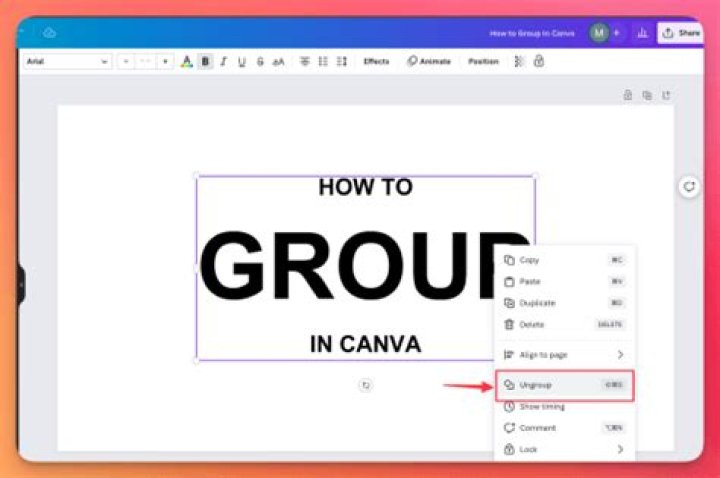Click the text alignment icon

pos(304,62)
